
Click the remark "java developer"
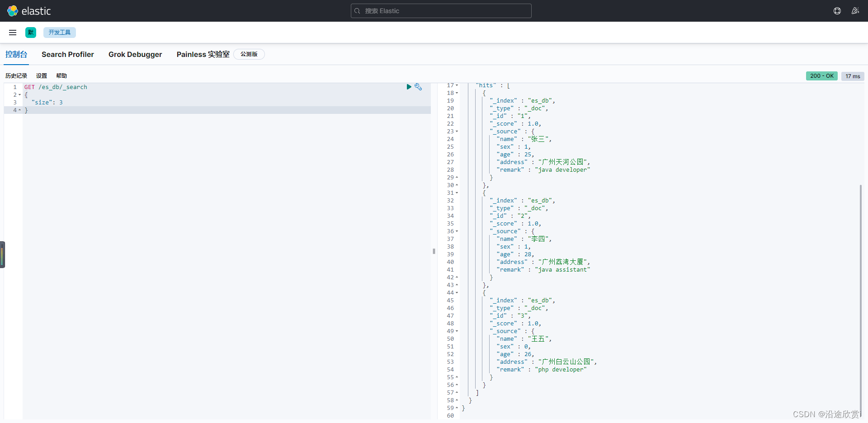[x=562, y=170]
